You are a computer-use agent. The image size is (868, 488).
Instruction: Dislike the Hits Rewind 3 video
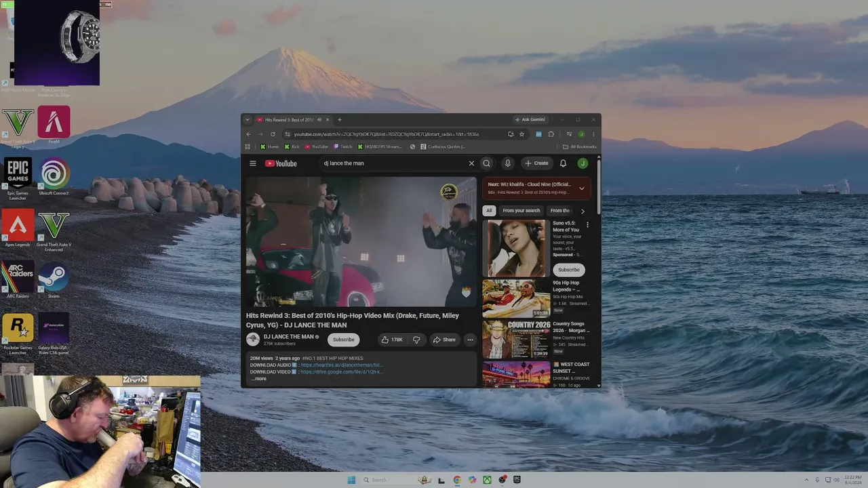coord(416,340)
